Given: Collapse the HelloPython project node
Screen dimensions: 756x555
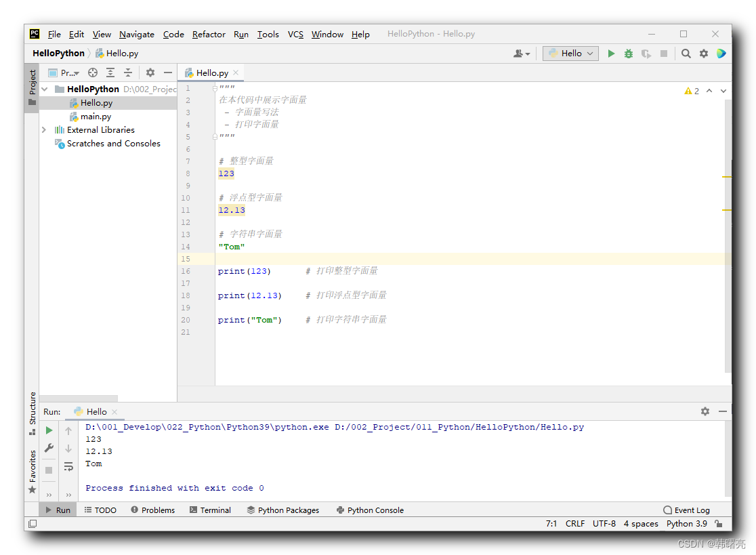Looking at the screenshot, I should click(x=44, y=89).
